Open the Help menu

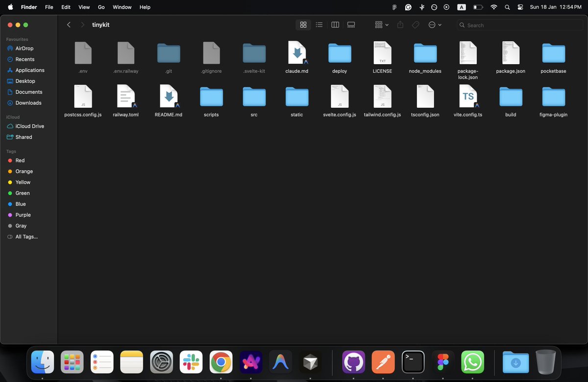click(x=145, y=7)
